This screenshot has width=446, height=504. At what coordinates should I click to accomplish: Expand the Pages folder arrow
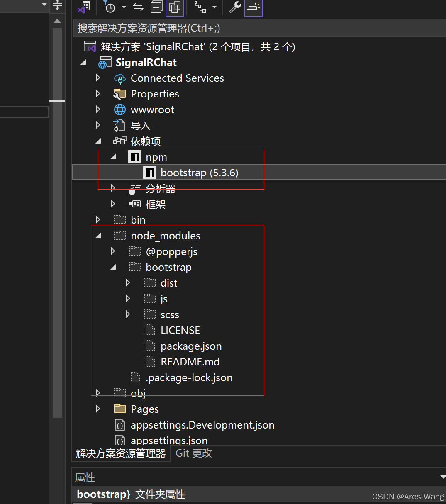pyautogui.click(x=98, y=409)
